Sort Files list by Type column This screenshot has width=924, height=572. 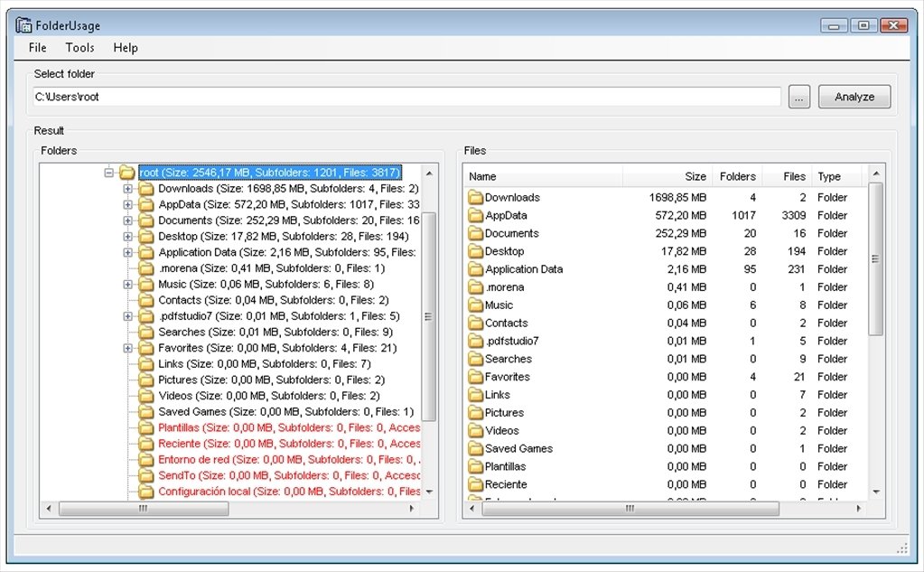pyautogui.click(x=836, y=176)
